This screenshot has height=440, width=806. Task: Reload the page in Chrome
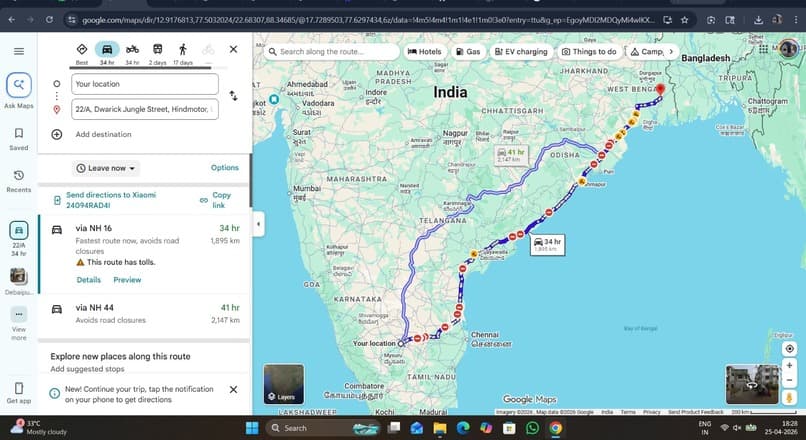(49, 20)
